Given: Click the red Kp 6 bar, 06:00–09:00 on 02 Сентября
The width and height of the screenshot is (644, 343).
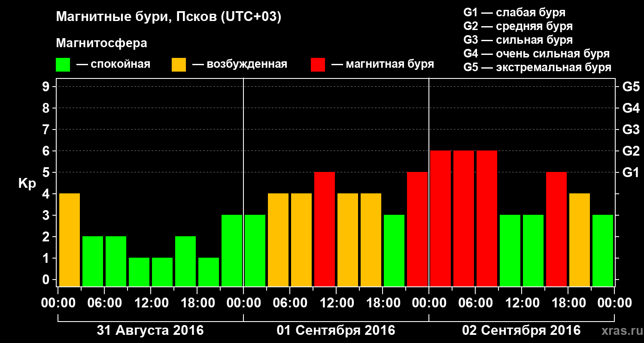Looking at the screenshot, I should (487, 218).
